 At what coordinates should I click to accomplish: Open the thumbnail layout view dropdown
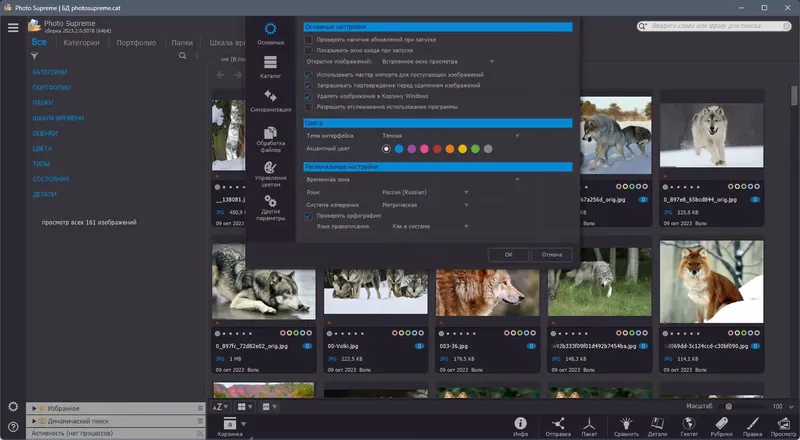[245, 407]
